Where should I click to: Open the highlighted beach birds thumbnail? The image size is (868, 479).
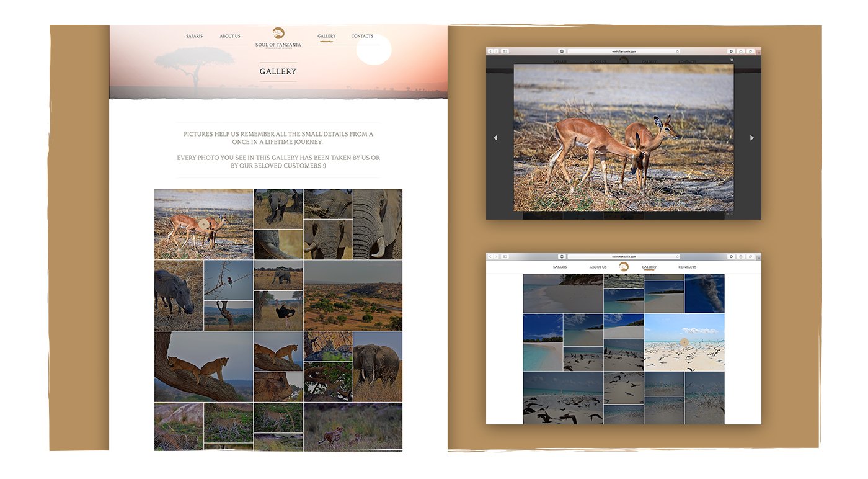click(x=684, y=342)
